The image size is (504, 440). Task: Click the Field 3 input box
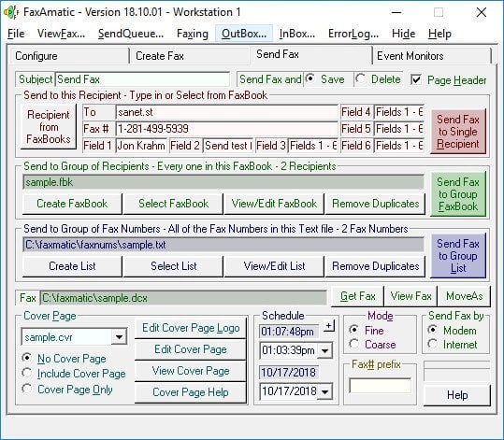[313, 146]
